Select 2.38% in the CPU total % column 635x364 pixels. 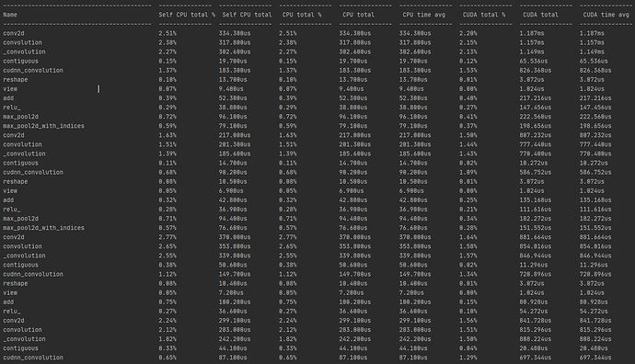click(287, 42)
